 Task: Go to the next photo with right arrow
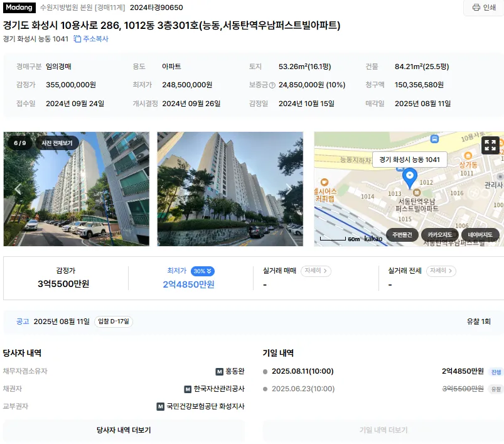289,189
